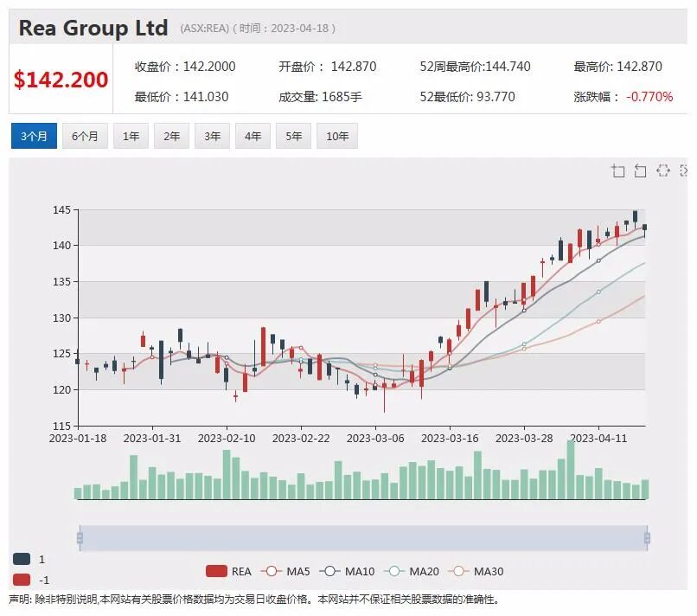Viewport: 697px width, 616px height.
Task: Click the 最低价：141.030 value
Action: coord(182,97)
